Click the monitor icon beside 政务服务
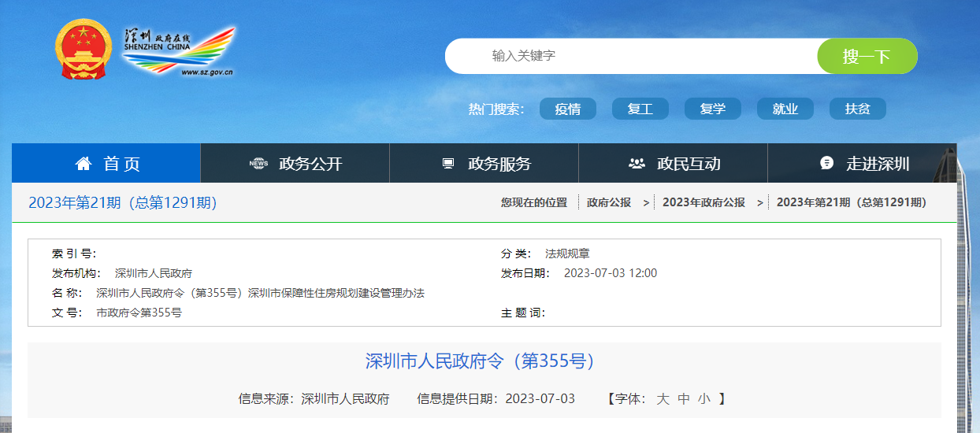This screenshot has height=433, width=980. (x=447, y=164)
